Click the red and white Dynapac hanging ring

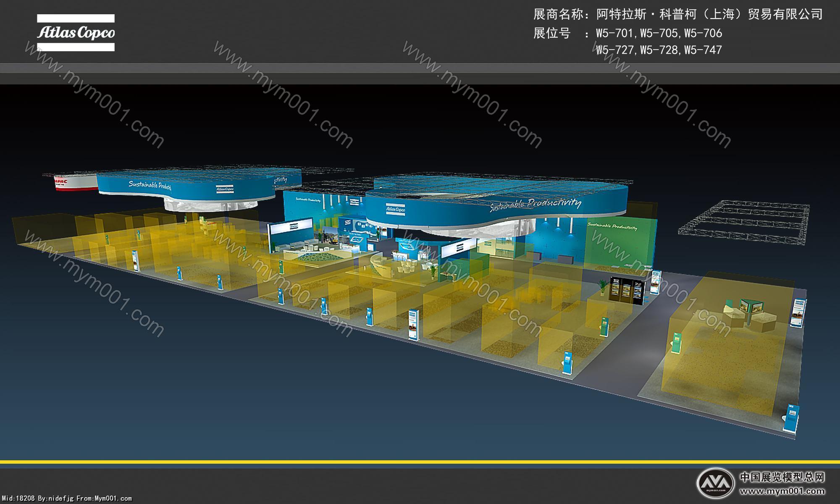pos(76,182)
